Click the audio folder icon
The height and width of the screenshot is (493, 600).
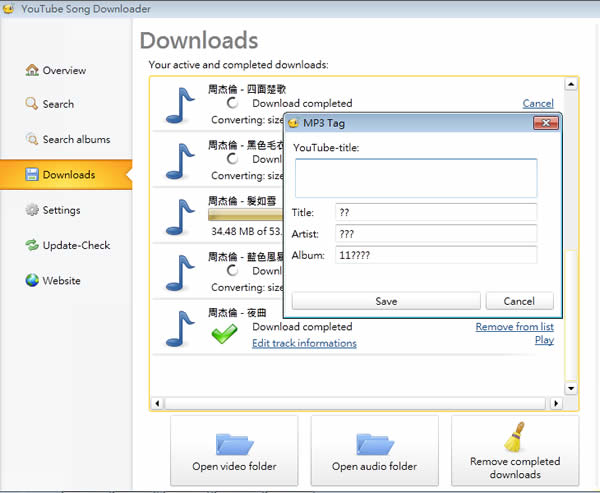point(375,444)
